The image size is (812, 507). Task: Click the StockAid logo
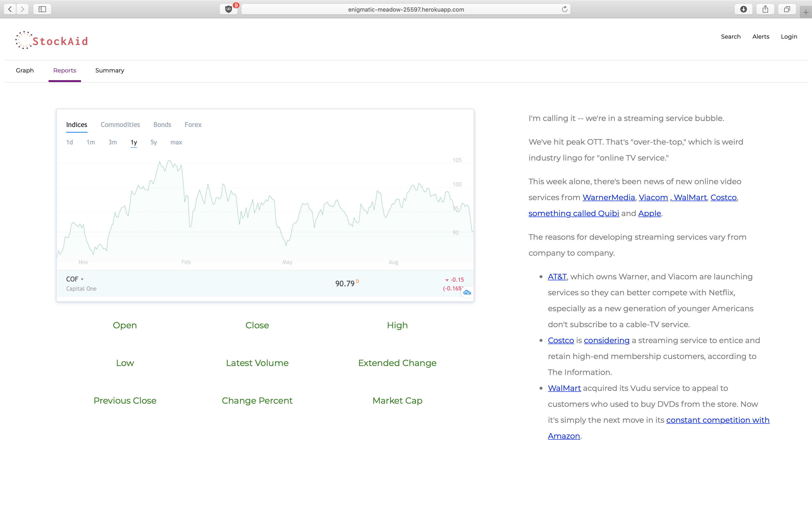[x=52, y=41]
